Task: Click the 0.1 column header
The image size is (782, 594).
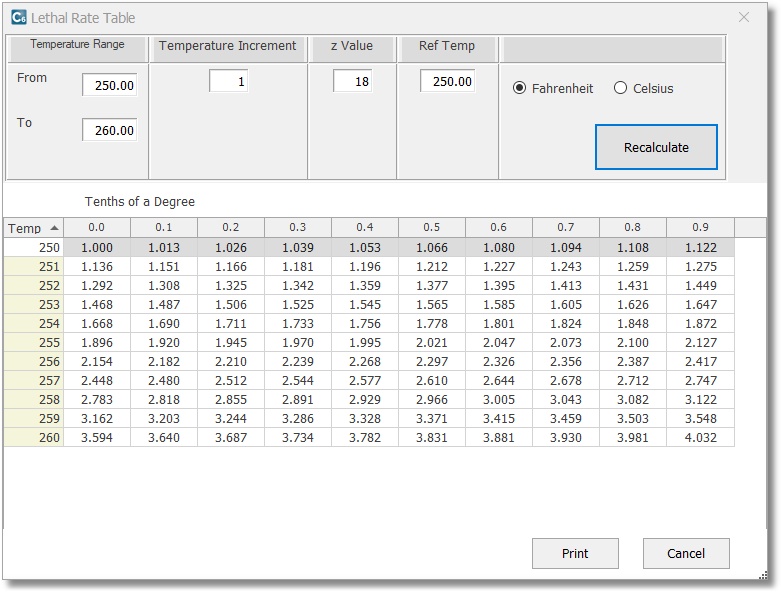Action: (x=164, y=227)
